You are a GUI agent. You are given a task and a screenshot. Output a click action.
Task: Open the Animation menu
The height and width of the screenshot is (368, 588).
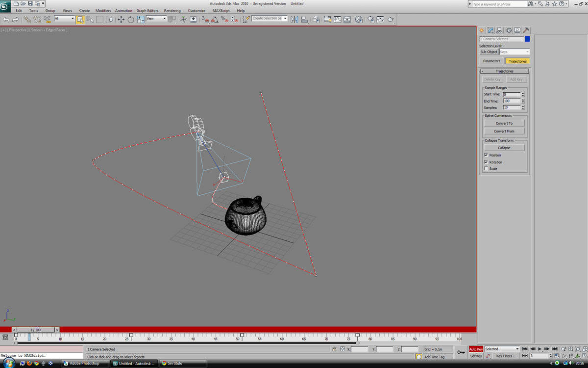tap(123, 10)
